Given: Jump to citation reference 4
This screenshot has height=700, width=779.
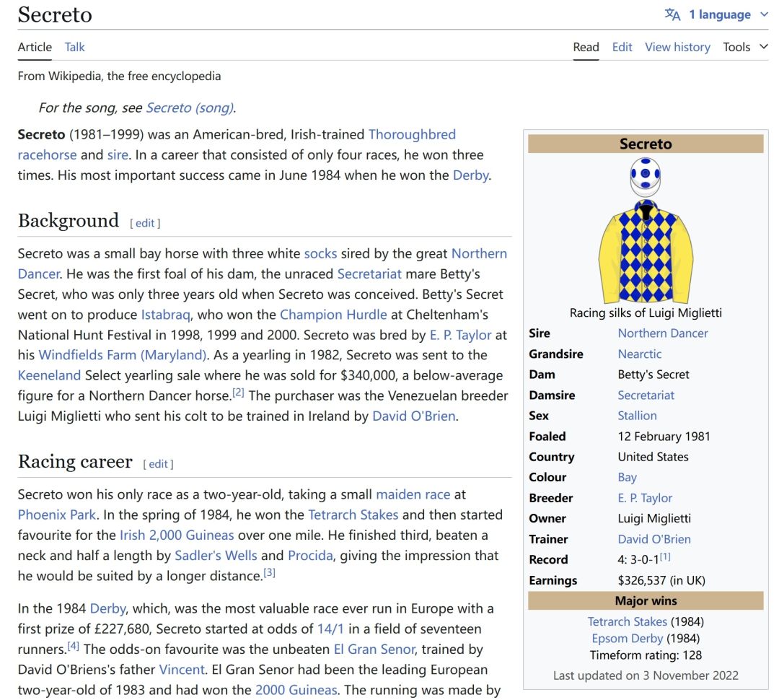Looking at the screenshot, I should tap(73, 646).
